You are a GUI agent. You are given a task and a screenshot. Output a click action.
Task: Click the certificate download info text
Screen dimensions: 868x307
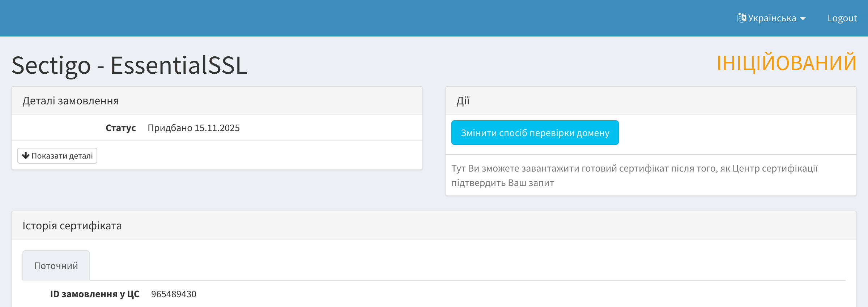click(634, 176)
